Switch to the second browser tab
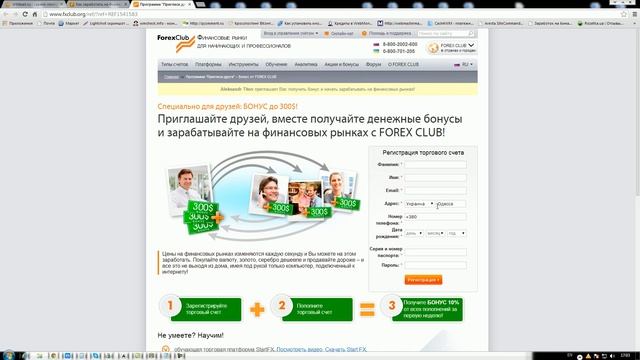 (x=98, y=4)
